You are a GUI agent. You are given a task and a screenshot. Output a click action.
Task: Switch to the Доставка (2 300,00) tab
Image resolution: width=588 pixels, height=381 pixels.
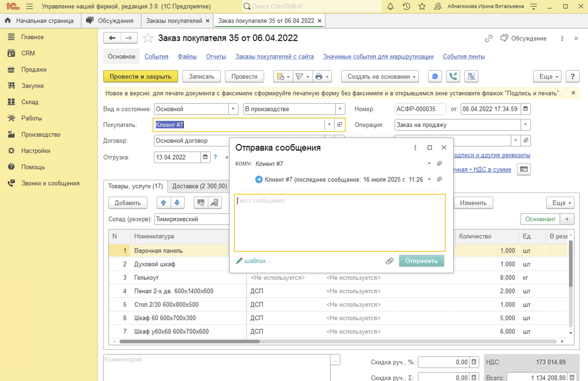[x=199, y=186]
